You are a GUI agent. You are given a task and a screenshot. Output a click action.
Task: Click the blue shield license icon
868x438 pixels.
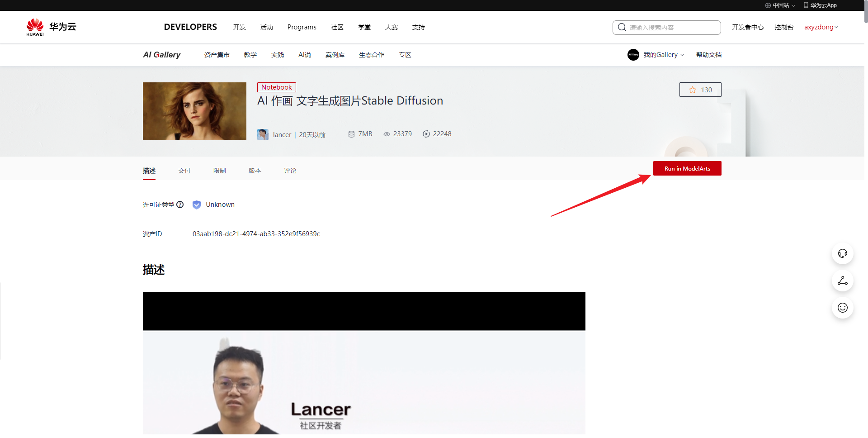197,205
